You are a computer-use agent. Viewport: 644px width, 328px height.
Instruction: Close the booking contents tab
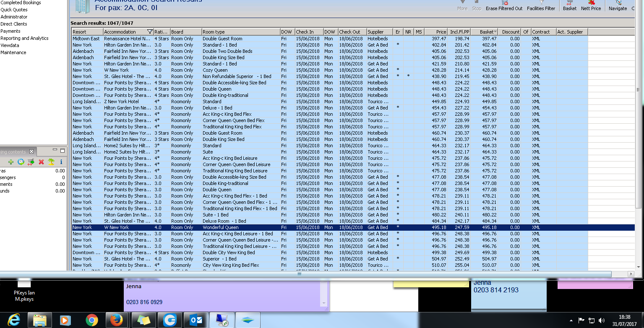point(31,151)
